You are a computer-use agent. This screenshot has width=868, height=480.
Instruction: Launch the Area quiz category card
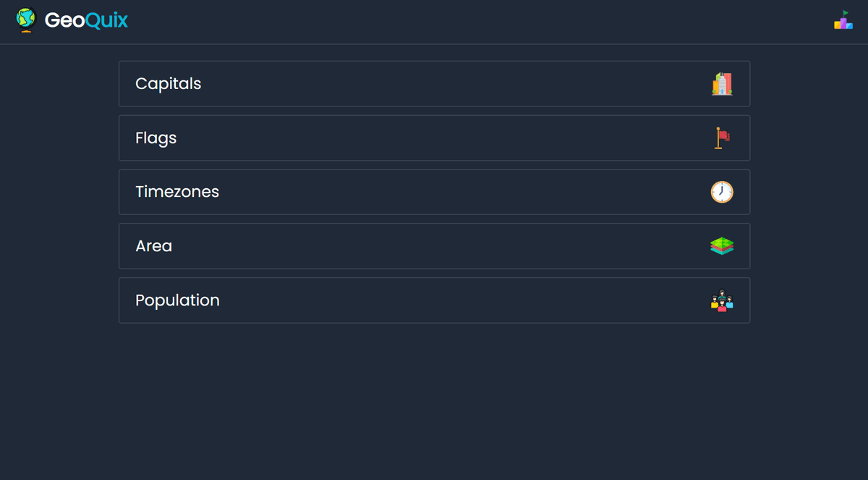(434, 246)
